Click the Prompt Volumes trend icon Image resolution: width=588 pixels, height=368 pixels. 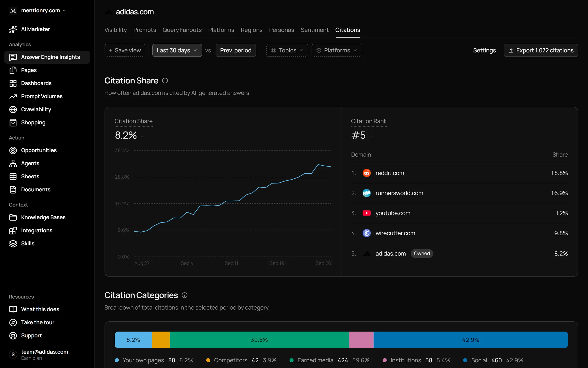click(x=13, y=96)
